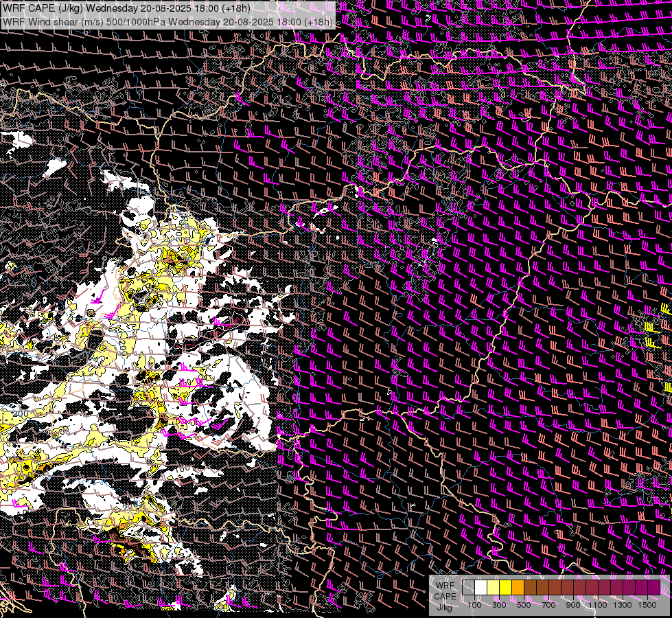Select the leftmost gray legend swatch
Screen dimensions: 672x618
[468, 587]
